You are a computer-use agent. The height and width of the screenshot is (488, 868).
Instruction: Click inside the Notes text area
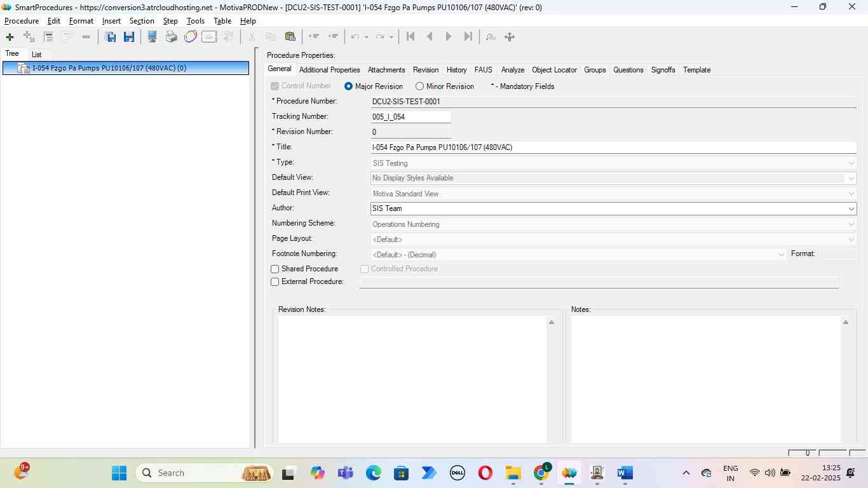(x=705, y=379)
